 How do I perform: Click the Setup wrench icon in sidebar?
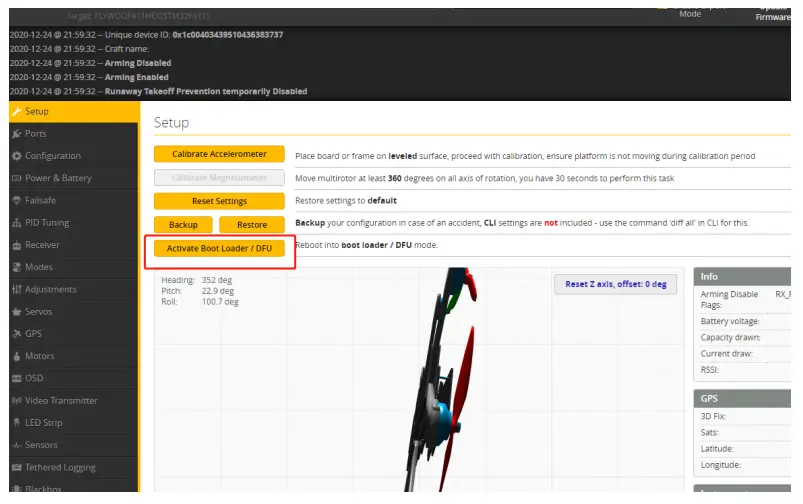(x=16, y=112)
